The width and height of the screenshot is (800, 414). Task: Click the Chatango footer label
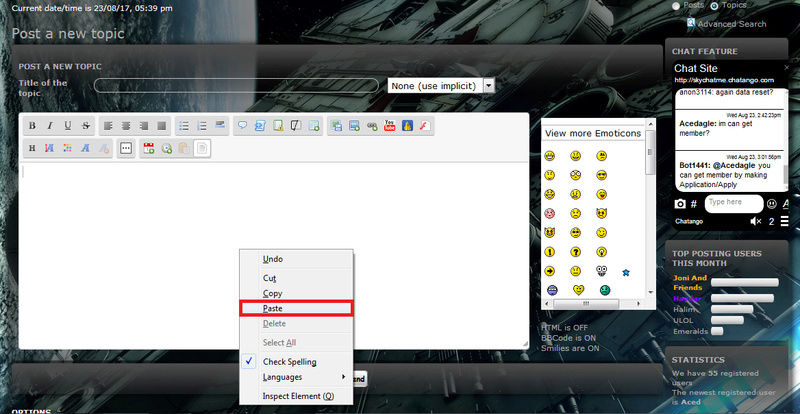tap(689, 221)
